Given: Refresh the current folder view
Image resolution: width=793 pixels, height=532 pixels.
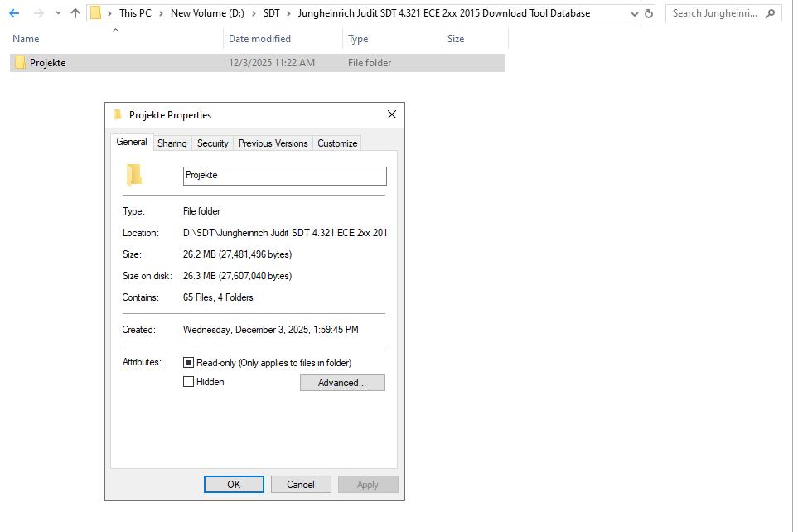Looking at the screenshot, I should [648, 13].
